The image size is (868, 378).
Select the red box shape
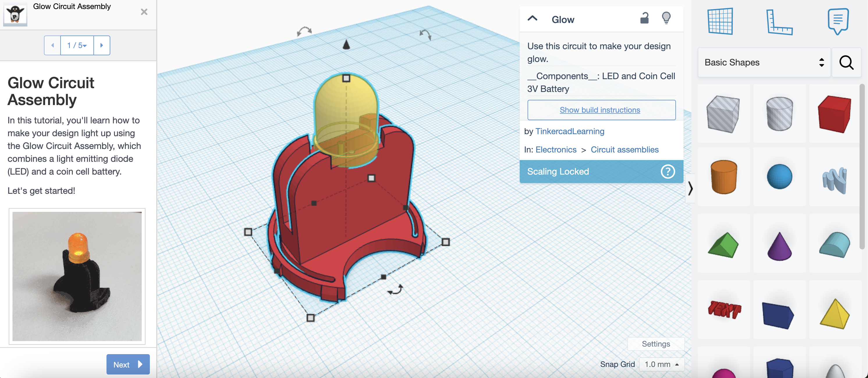click(834, 114)
